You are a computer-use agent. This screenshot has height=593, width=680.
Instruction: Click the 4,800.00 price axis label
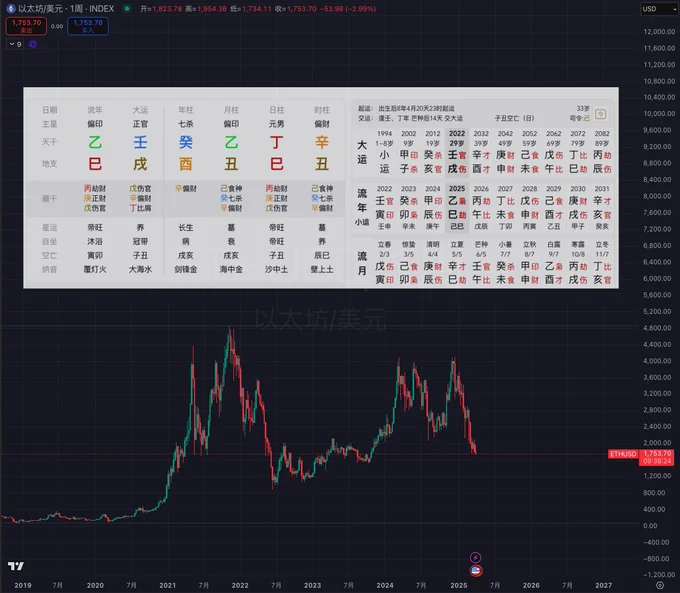pyautogui.click(x=659, y=328)
